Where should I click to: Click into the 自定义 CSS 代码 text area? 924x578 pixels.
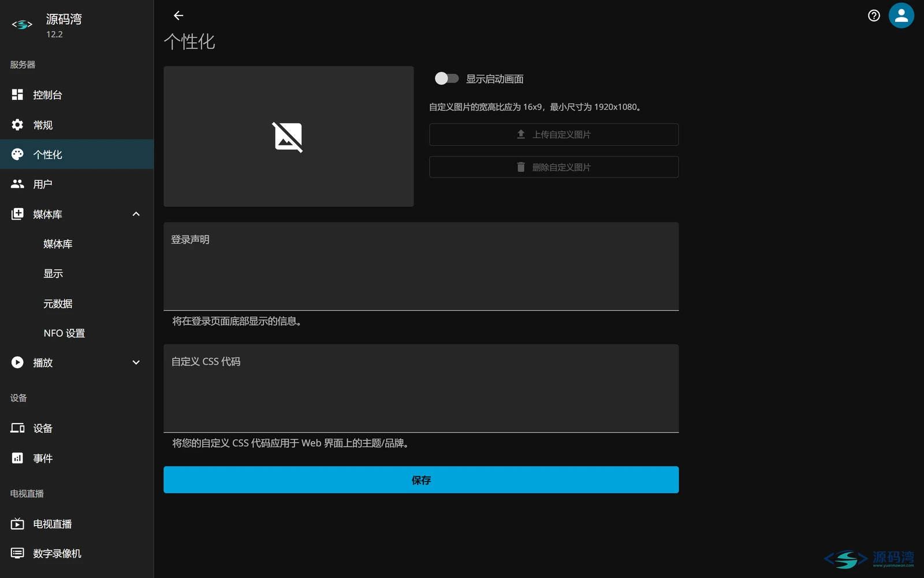click(x=421, y=388)
